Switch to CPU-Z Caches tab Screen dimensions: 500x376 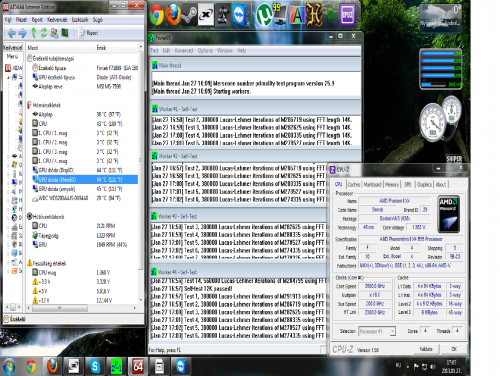[x=354, y=184]
